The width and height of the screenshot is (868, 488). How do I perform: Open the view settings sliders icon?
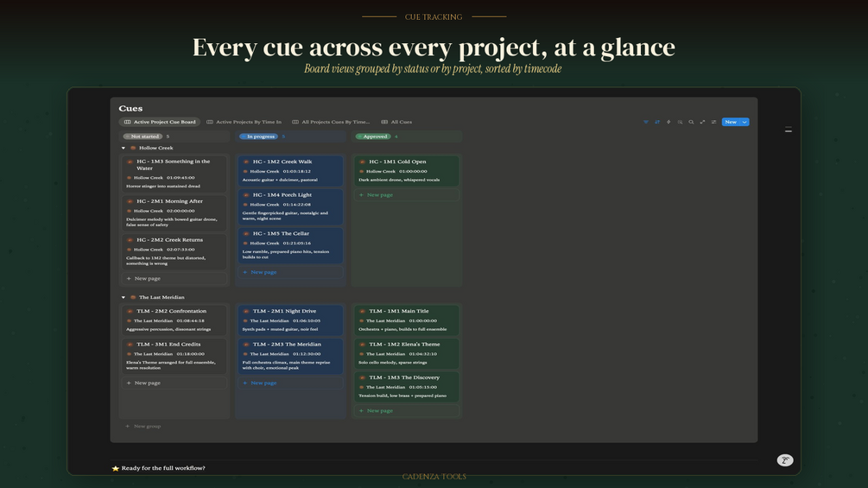point(713,122)
